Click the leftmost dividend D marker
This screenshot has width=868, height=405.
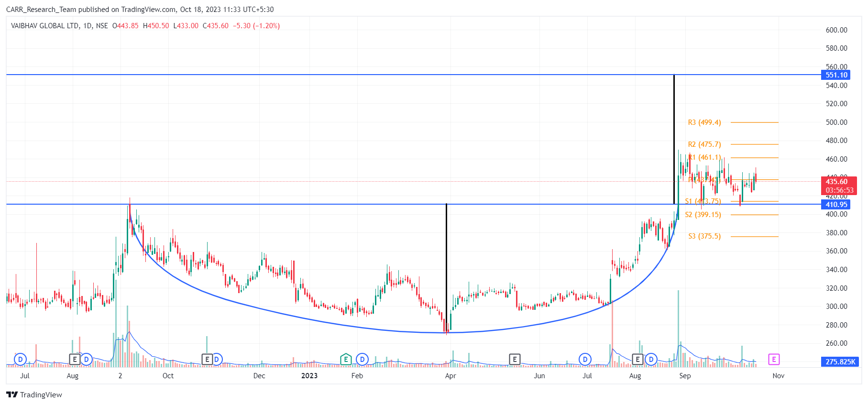pos(20,359)
